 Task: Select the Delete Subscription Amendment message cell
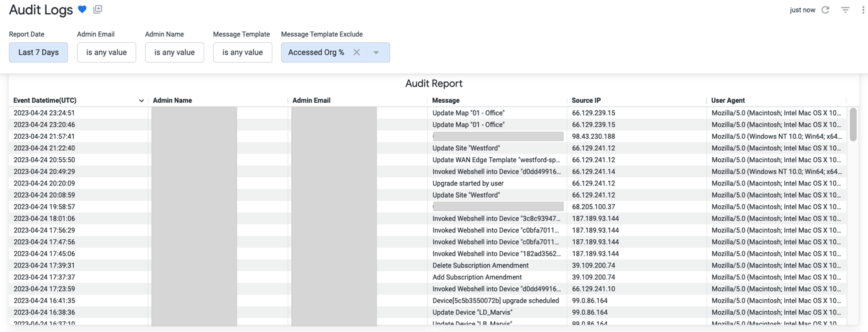tap(480, 266)
